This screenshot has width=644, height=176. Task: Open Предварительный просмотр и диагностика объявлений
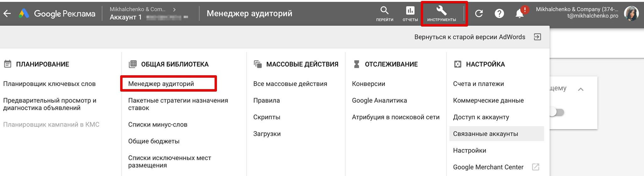(x=50, y=104)
